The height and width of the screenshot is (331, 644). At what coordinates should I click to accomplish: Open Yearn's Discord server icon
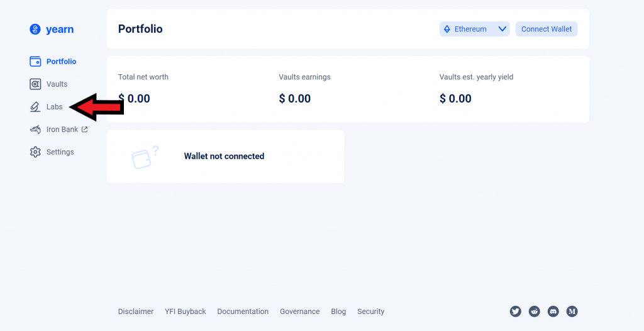553,311
